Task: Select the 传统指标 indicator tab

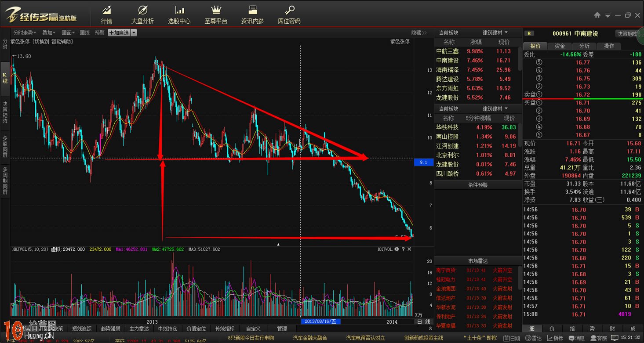Action: tap(225, 329)
